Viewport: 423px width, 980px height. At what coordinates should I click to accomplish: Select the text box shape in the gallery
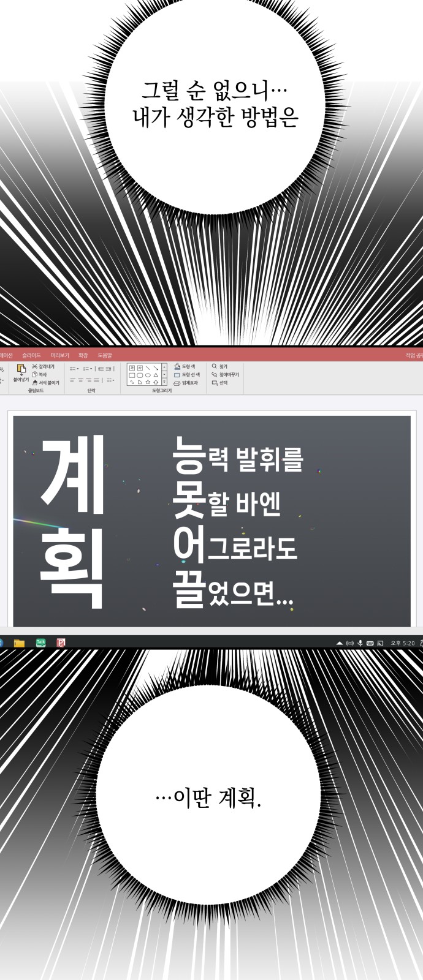click(132, 367)
